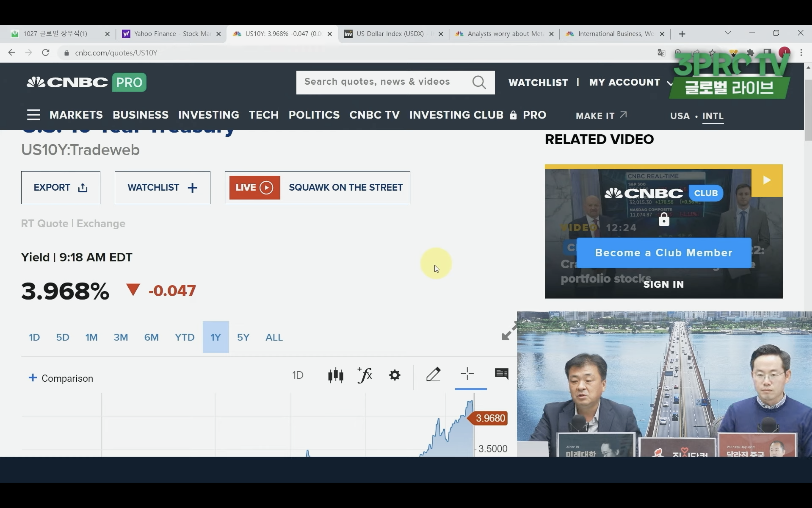The height and width of the screenshot is (508, 812).
Task: Click the MAKE IT link
Action: coord(601,116)
